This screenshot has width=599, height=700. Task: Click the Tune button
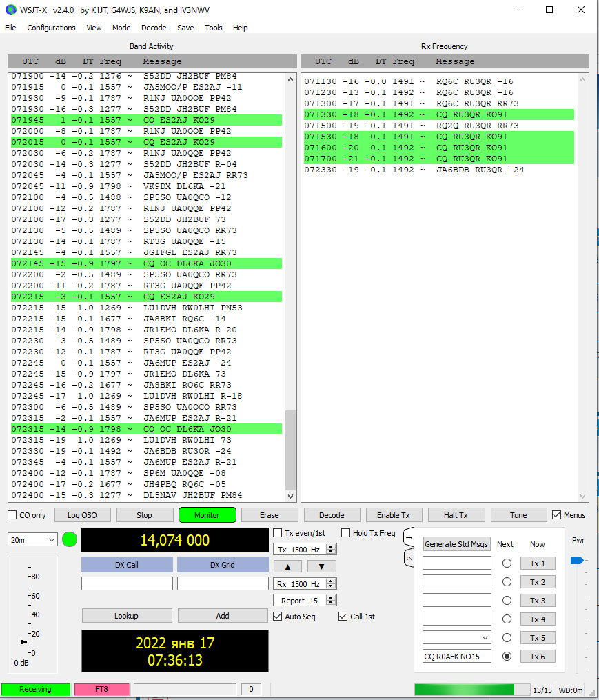[518, 515]
